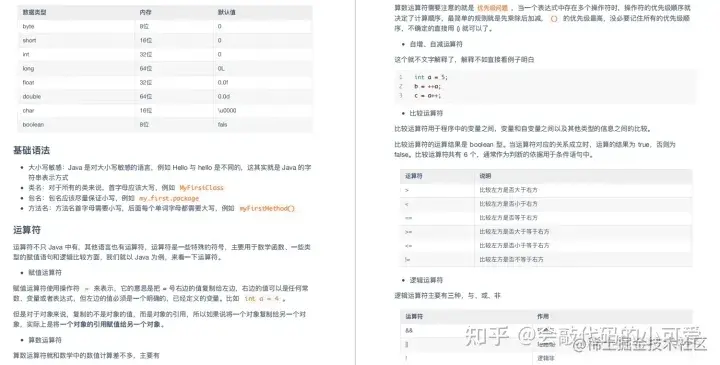This screenshot has height=365, width=720.
Task: Click the byte cell in data type table
Action: (x=28, y=27)
